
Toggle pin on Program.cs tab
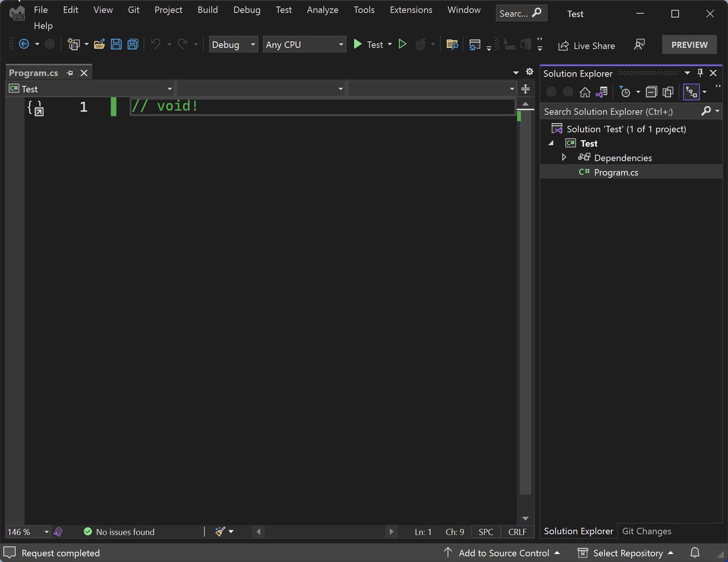click(70, 73)
